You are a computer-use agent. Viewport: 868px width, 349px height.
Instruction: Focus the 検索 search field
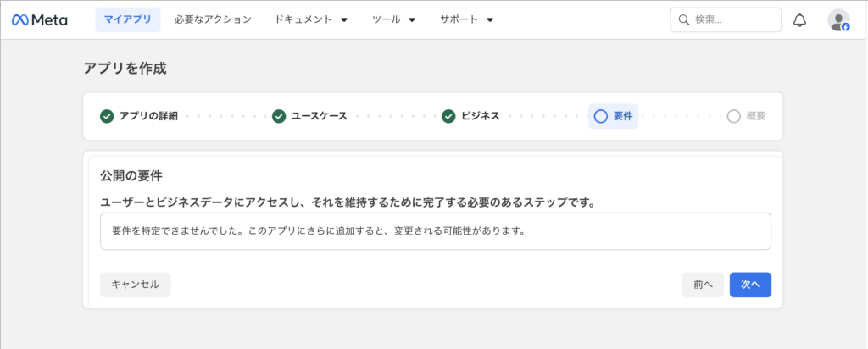point(732,19)
